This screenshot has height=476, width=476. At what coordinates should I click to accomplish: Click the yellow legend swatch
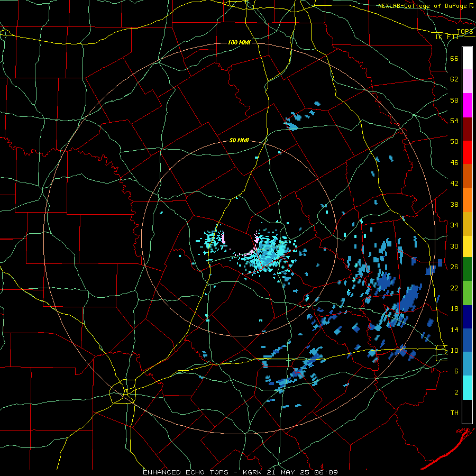click(x=467, y=246)
